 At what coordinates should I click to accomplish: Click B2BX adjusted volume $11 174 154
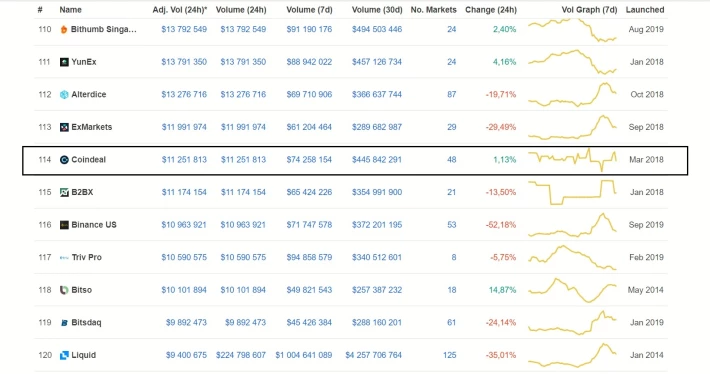coord(184,192)
